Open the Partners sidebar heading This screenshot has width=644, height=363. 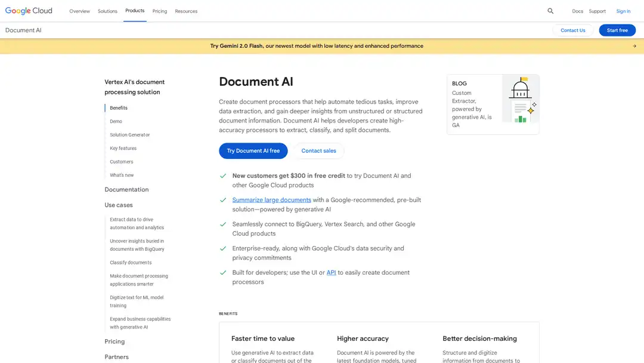(117, 357)
